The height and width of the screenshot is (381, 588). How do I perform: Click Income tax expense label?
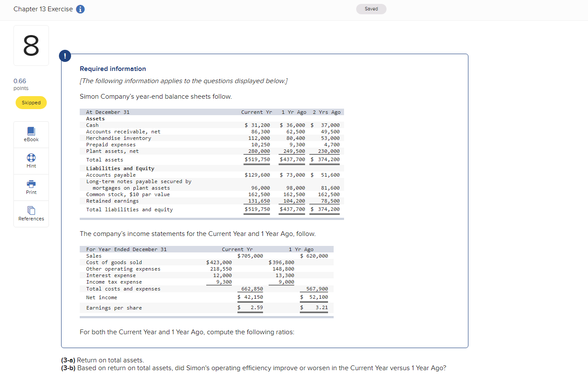114,282
